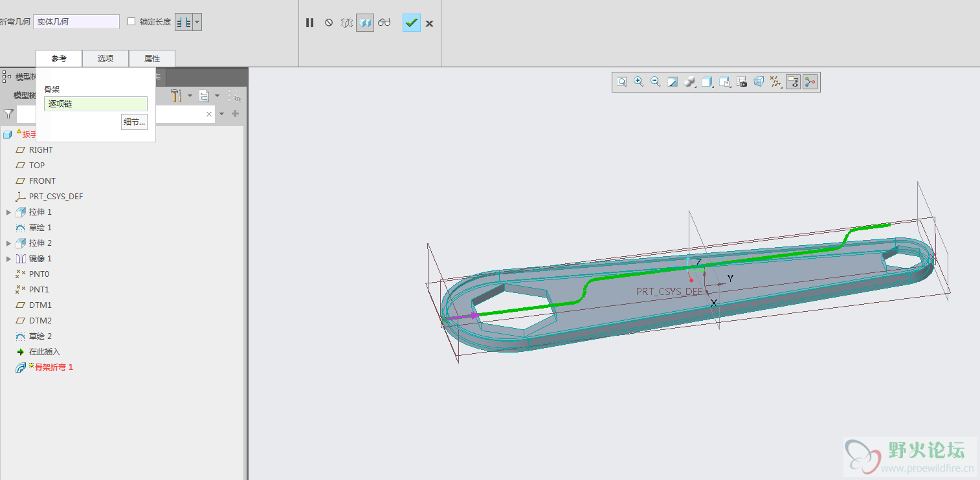Pause the feature with pause icon
The width and height of the screenshot is (980, 480).
pos(309,23)
